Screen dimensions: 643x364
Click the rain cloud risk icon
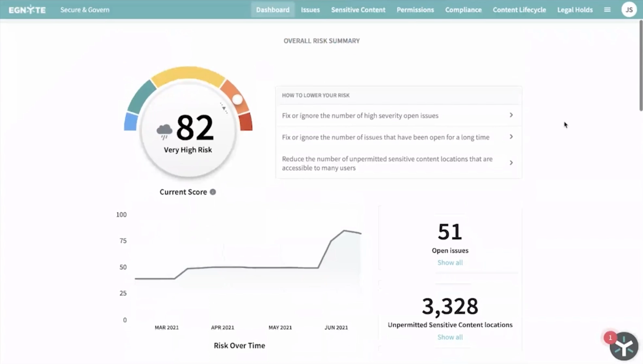coord(164,131)
